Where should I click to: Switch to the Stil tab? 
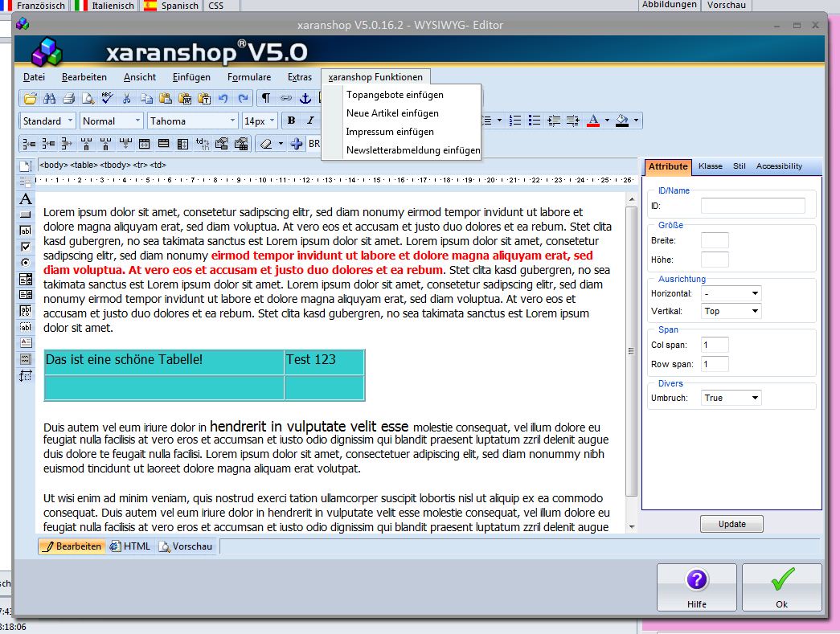tap(740, 166)
